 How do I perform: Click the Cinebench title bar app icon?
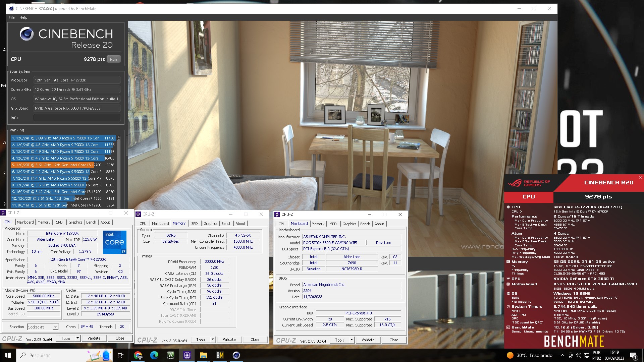pos(11,9)
